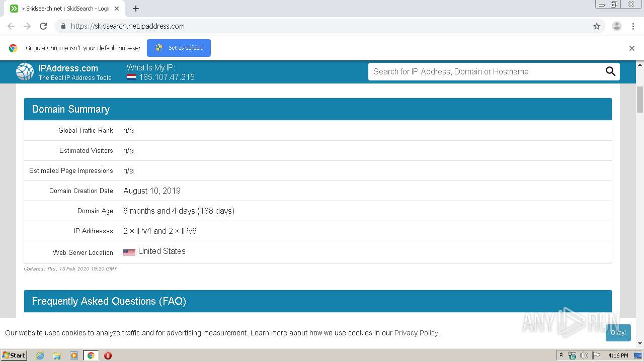Open the Windows Start menu
The height and width of the screenshot is (362, 644).
(x=14, y=355)
